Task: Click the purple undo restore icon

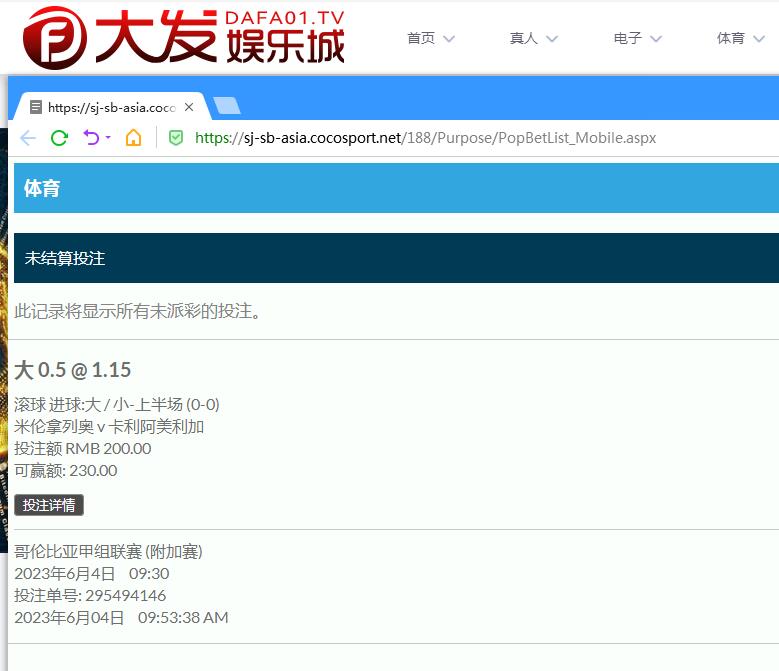Action: 90,138
